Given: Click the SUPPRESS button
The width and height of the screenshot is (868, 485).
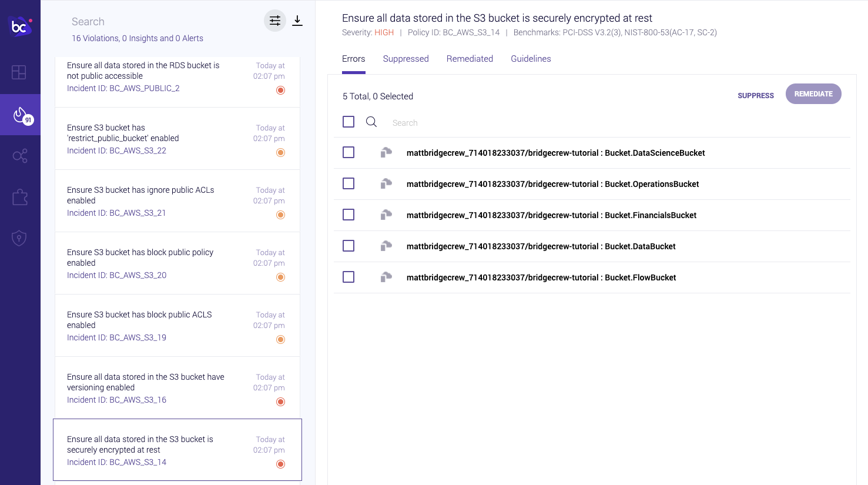Looking at the screenshot, I should [756, 95].
